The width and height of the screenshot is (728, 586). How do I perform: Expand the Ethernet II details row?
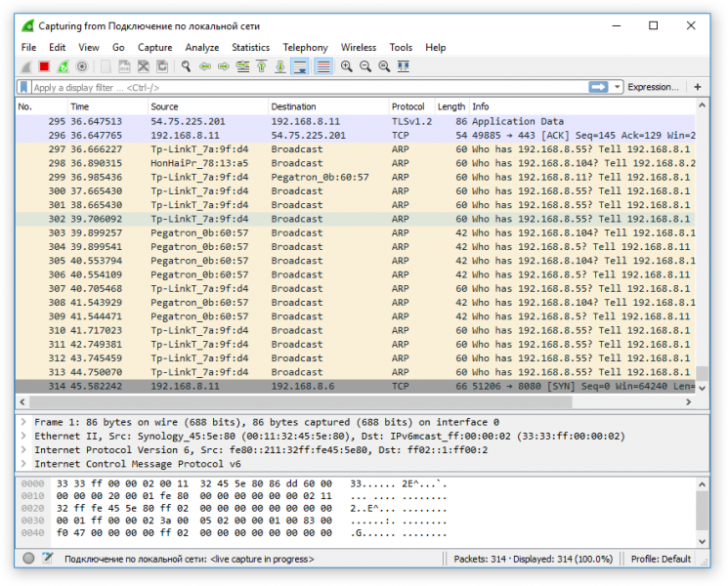[x=23, y=436]
